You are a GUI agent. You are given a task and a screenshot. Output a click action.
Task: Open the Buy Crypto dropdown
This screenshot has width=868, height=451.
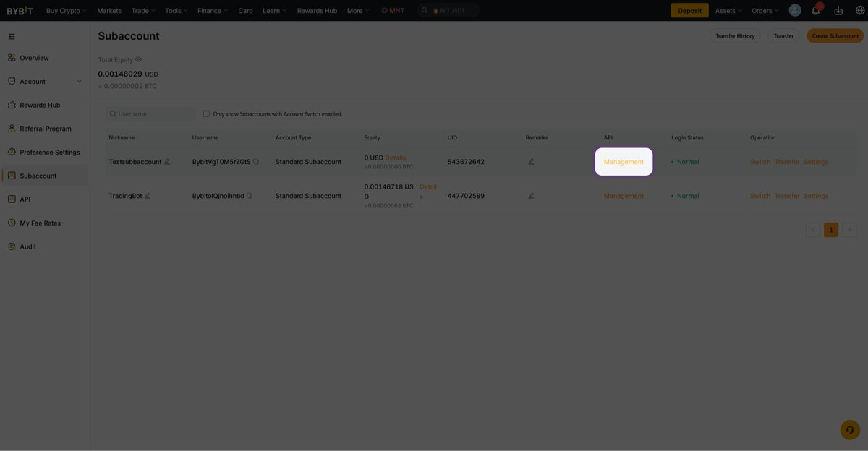(66, 11)
